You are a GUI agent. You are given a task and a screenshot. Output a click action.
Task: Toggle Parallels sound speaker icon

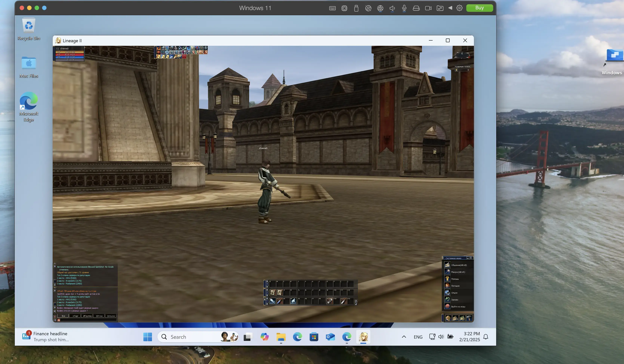[x=392, y=8]
